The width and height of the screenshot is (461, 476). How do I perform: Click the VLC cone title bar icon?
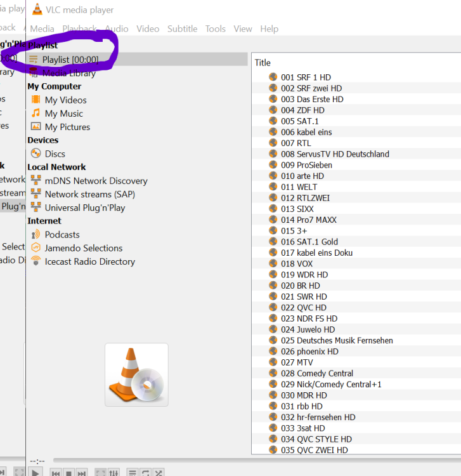tap(37, 10)
